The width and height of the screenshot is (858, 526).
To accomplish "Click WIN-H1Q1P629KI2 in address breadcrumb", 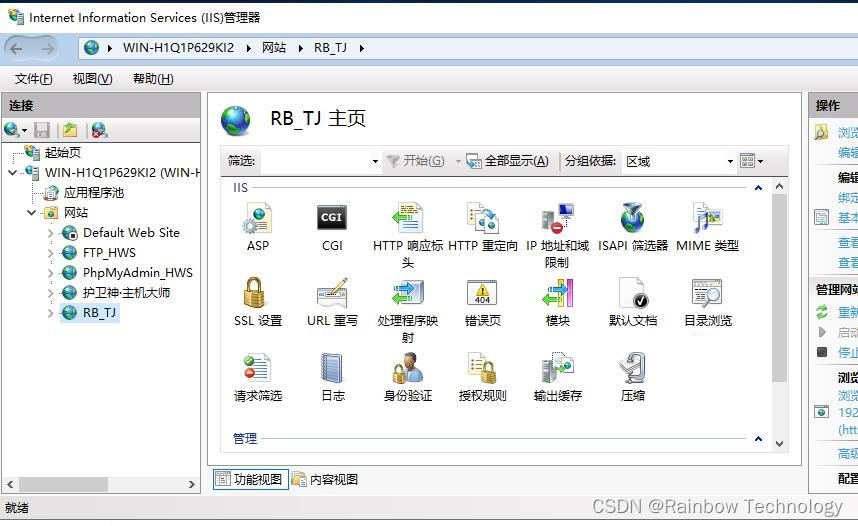I will [178, 48].
